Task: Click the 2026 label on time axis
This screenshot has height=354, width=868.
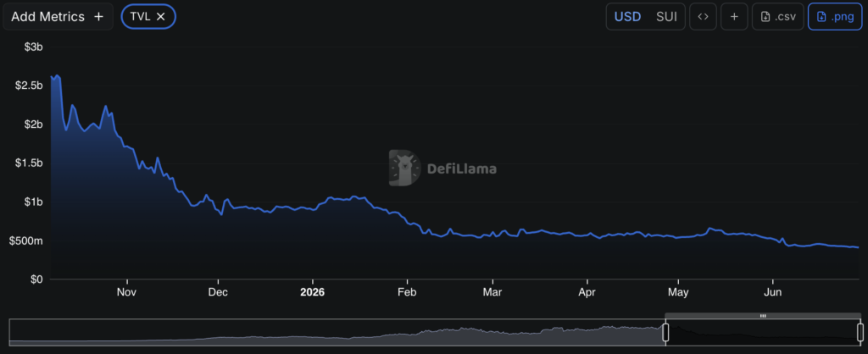Action: [x=312, y=292]
